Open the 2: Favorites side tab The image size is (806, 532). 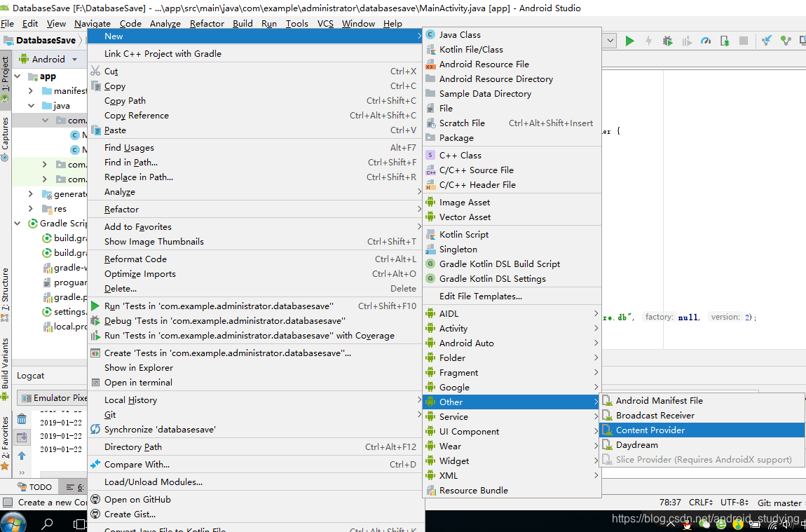(5, 442)
